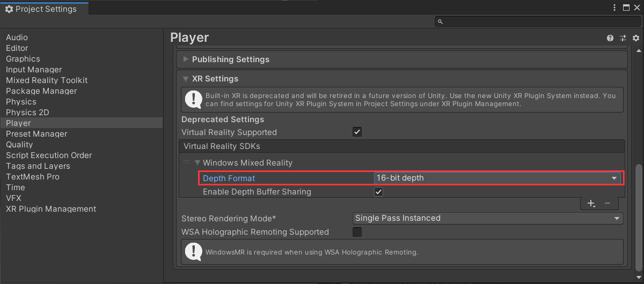Open the Player settings gear menu

636,38
